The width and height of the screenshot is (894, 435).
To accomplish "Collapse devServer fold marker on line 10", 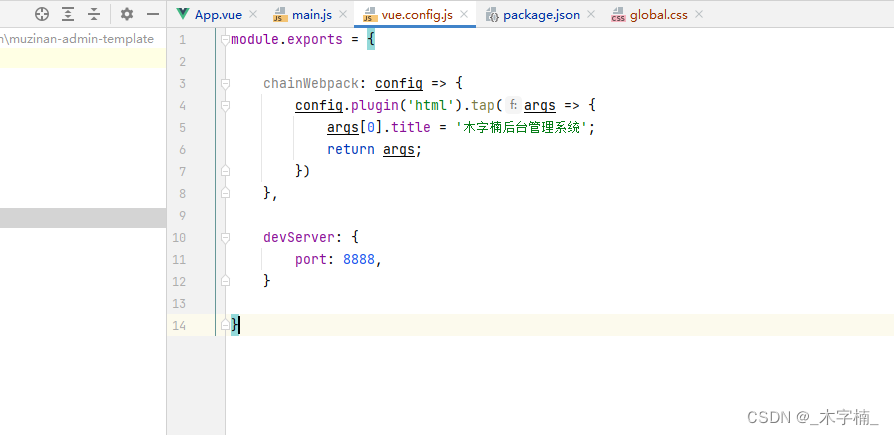I will coord(225,237).
